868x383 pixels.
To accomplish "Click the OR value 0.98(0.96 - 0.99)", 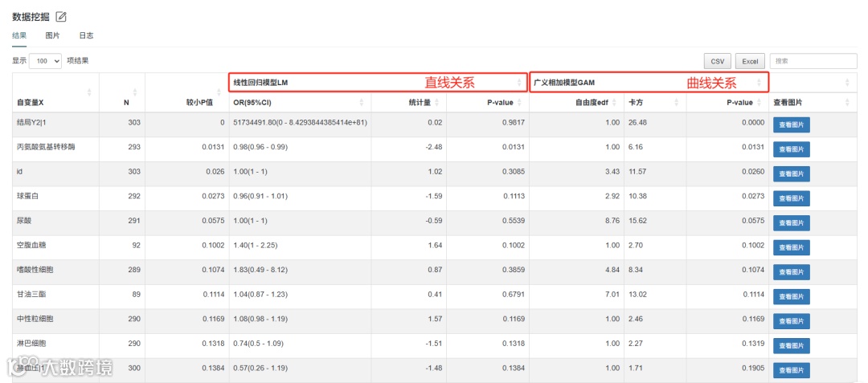I will [260, 147].
